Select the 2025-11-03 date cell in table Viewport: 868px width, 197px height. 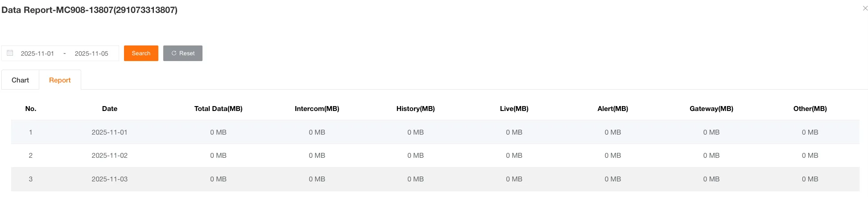click(x=110, y=179)
